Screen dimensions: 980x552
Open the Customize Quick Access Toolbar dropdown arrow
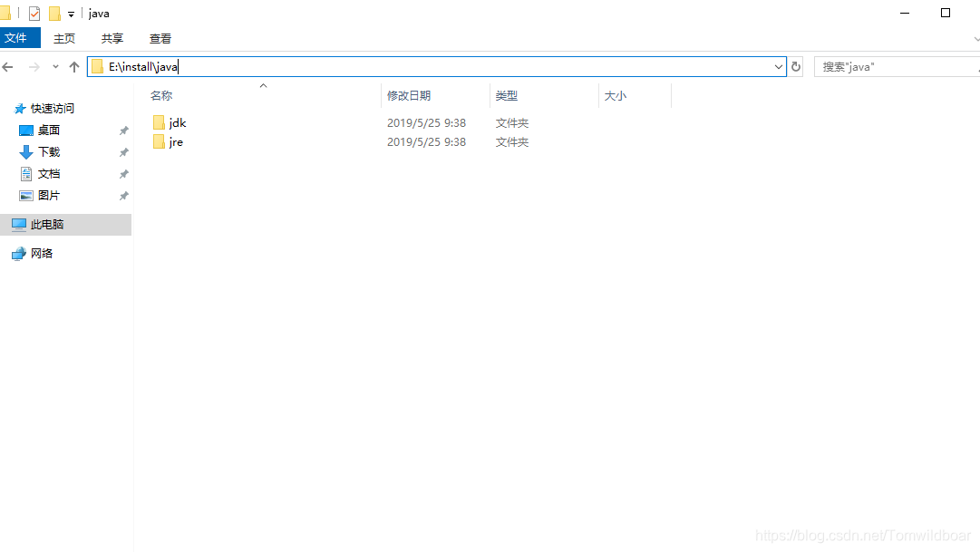click(x=71, y=14)
